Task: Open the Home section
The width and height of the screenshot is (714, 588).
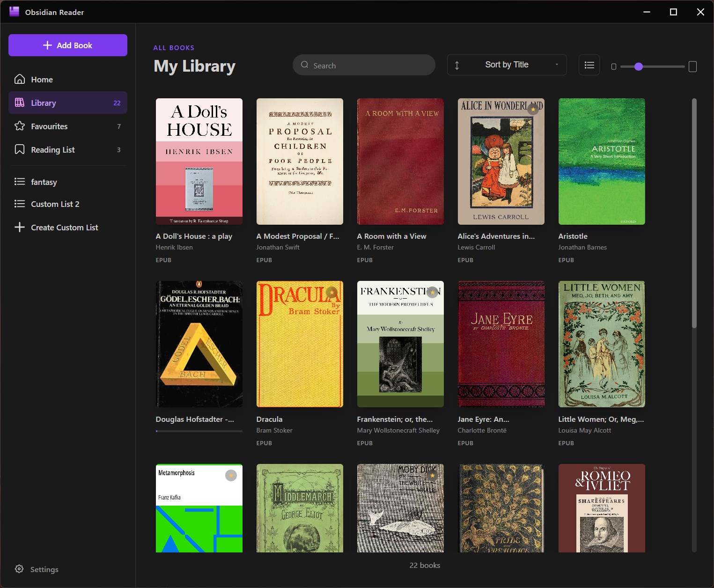Action: pyautogui.click(x=68, y=79)
